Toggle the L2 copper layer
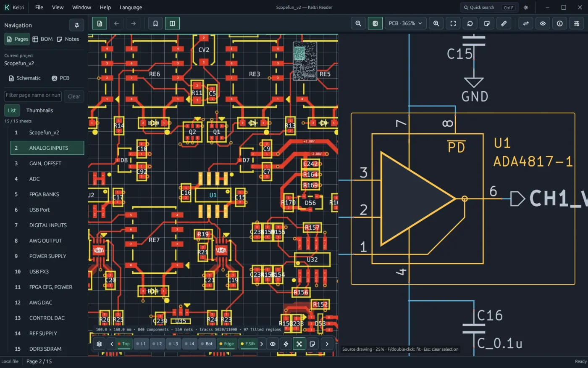This screenshot has height=368, width=588. coord(157,344)
